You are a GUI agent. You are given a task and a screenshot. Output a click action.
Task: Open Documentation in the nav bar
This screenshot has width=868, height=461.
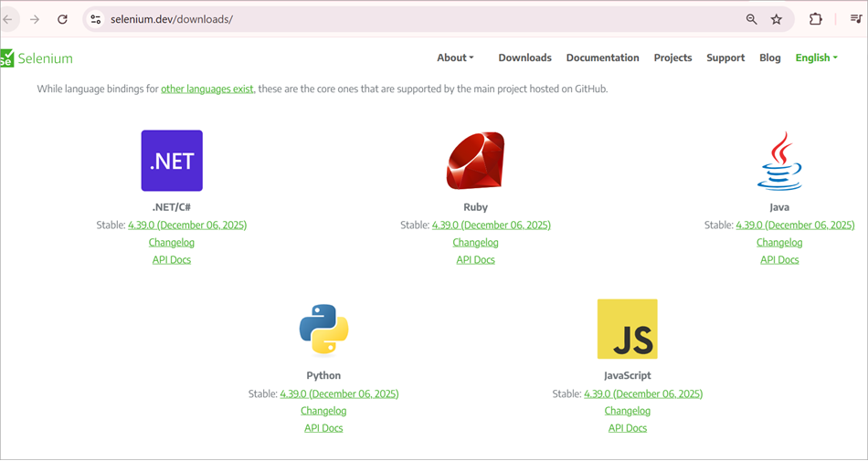[x=602, y=58]
